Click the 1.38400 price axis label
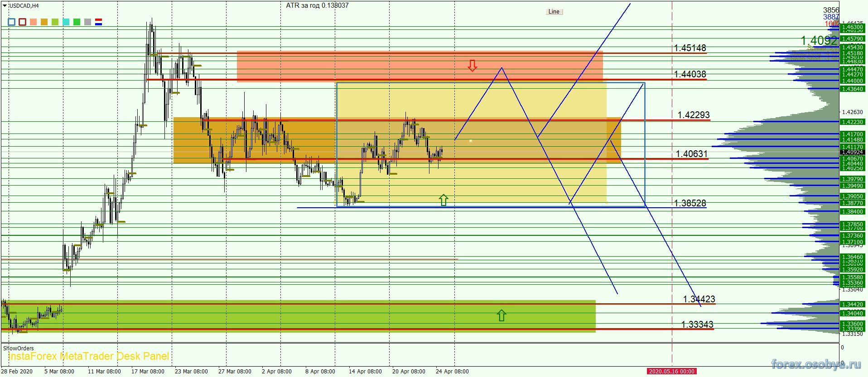Screen dimensions: 868x377 pyautogui.click(x=852, y=211)
